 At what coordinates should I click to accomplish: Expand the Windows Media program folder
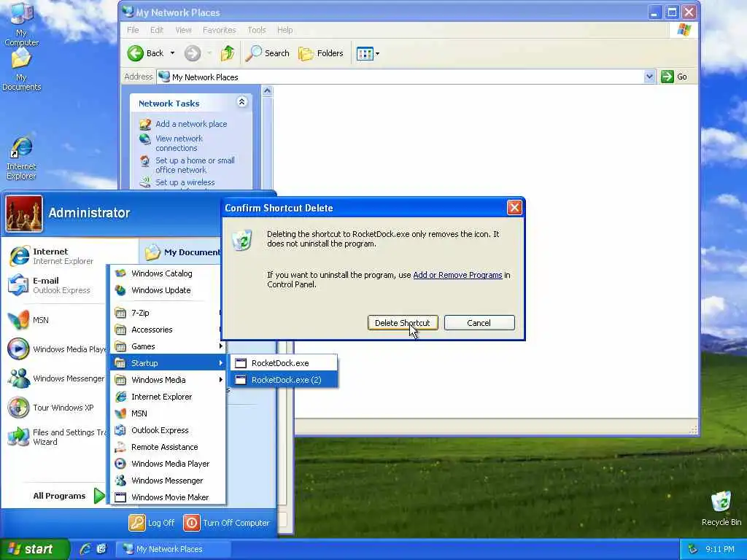(167, 379)
